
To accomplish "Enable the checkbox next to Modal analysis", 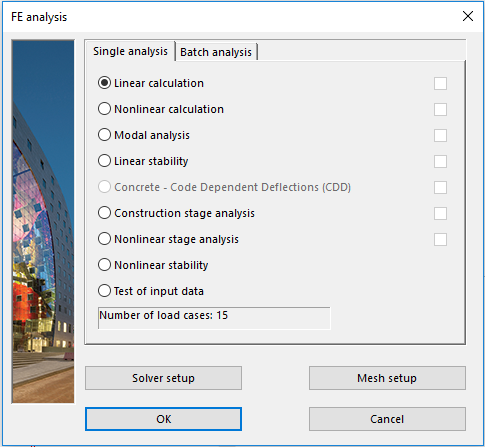I will pyautogui.click(x=440, y=135).
